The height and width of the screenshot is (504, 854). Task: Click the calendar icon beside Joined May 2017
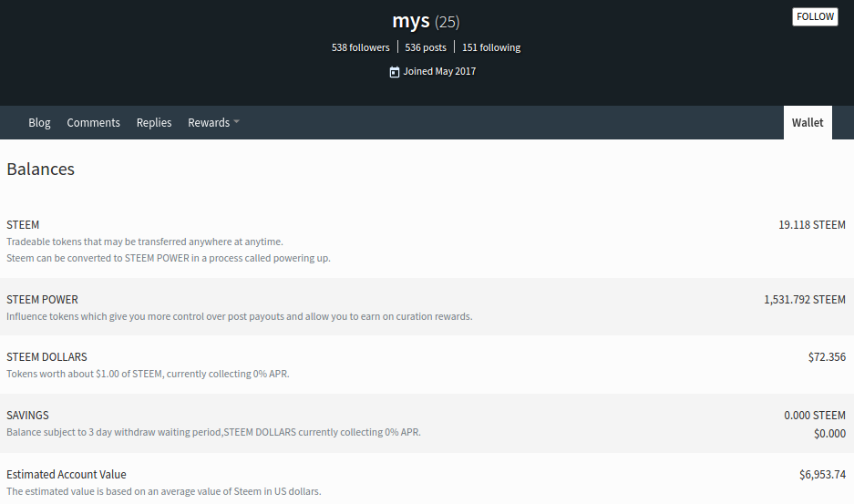(x=395, y=72)
